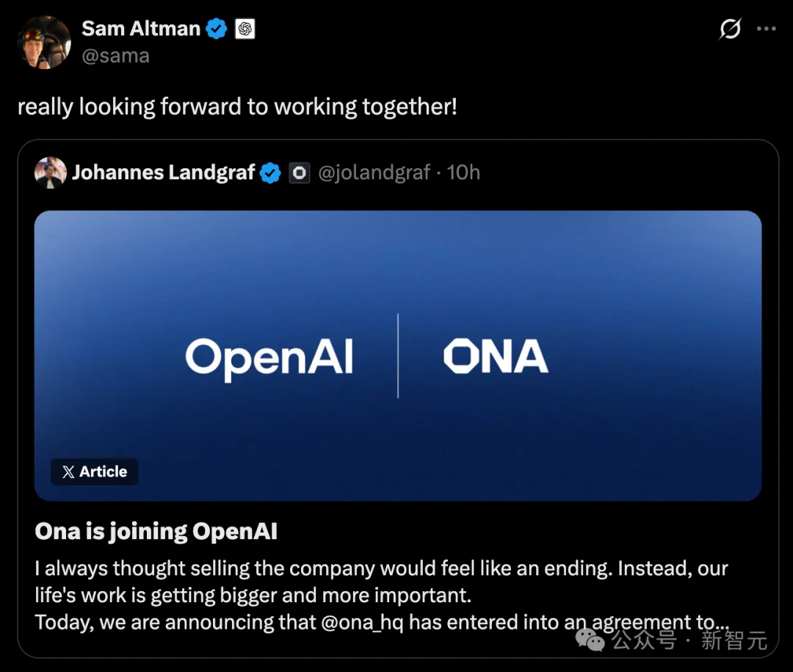The image size is (793, 672).
Task: Click the X Article label
Action: pos(95,472)
